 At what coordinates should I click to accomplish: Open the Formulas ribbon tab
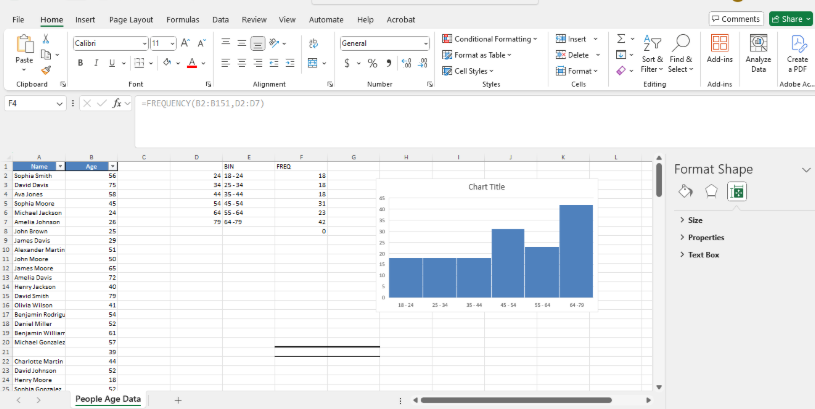[182, 19]
